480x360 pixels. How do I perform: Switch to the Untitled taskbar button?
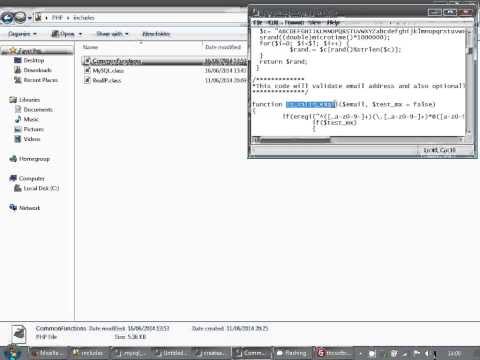pos(170,353)
